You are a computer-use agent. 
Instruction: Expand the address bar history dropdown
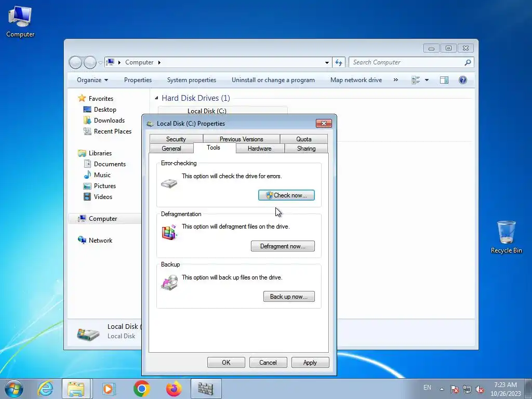point(327,62)
